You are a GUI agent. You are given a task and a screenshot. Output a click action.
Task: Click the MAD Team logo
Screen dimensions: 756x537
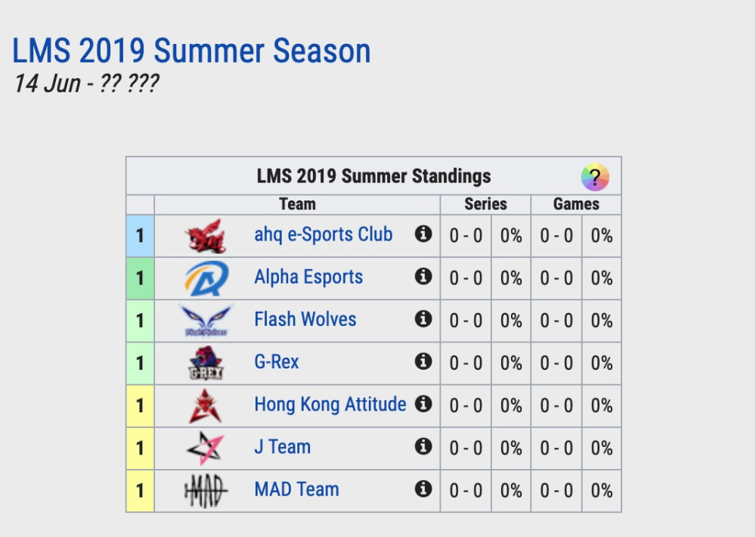(x=206, y=491)
